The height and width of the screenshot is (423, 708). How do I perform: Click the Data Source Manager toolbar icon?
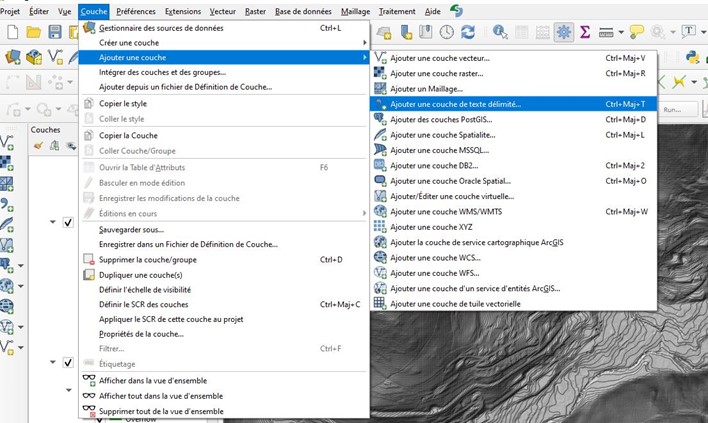(13, 57)
